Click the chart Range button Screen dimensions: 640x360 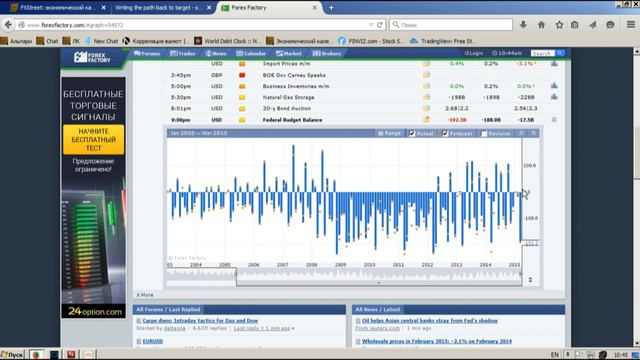[x=389, y=133]
